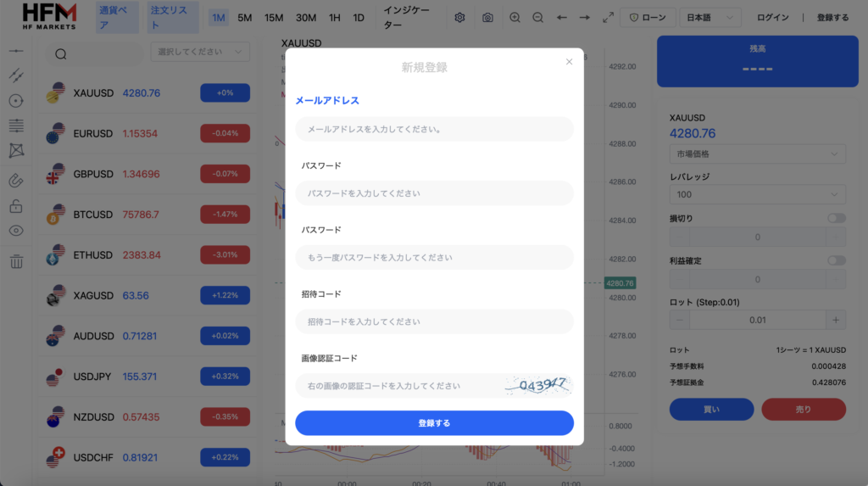Select the 1M timeframe

click(x=219, y=18)
